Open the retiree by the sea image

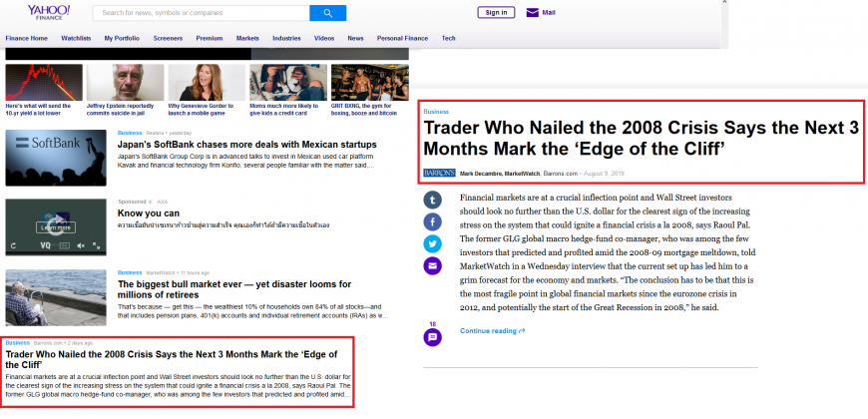pyautogui.click(x=56, y=297)
